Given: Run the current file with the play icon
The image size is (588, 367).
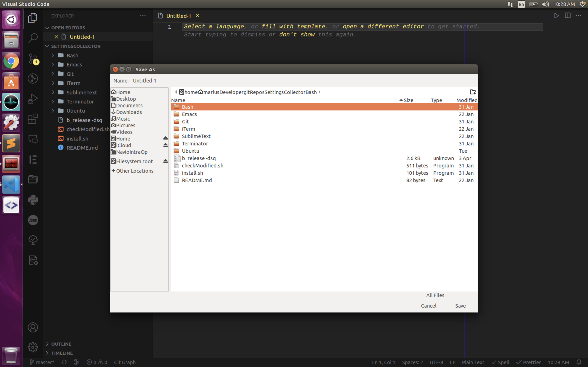Looking at the screenshot, I should pos(556,16).
